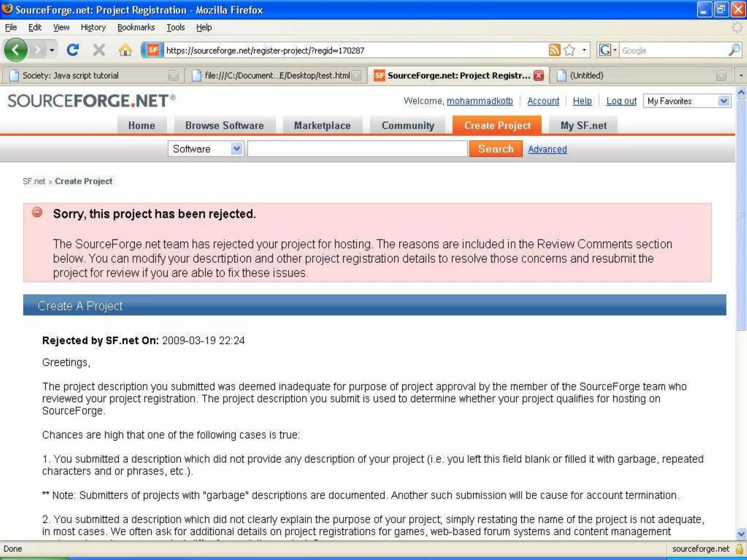This screenshot has width=747, height=560.
Task: Click the URL address field
Action: pyautogui.click(x=355, y=50)
